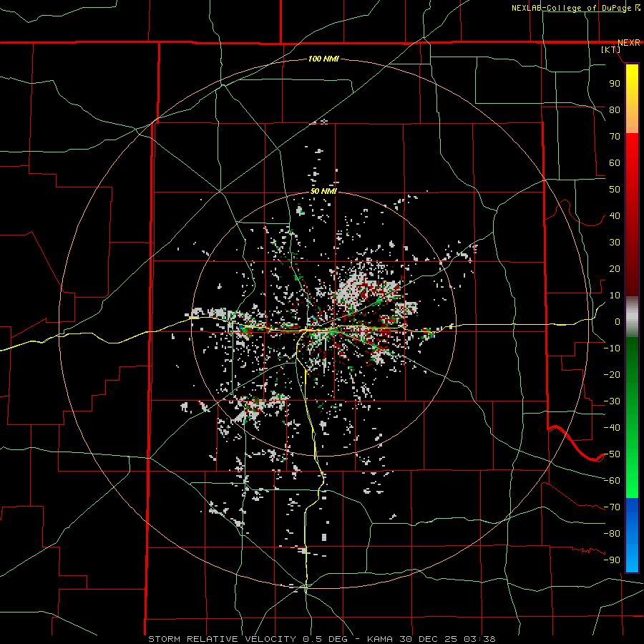Click the -50 value on velocity scale

[612, 454]
